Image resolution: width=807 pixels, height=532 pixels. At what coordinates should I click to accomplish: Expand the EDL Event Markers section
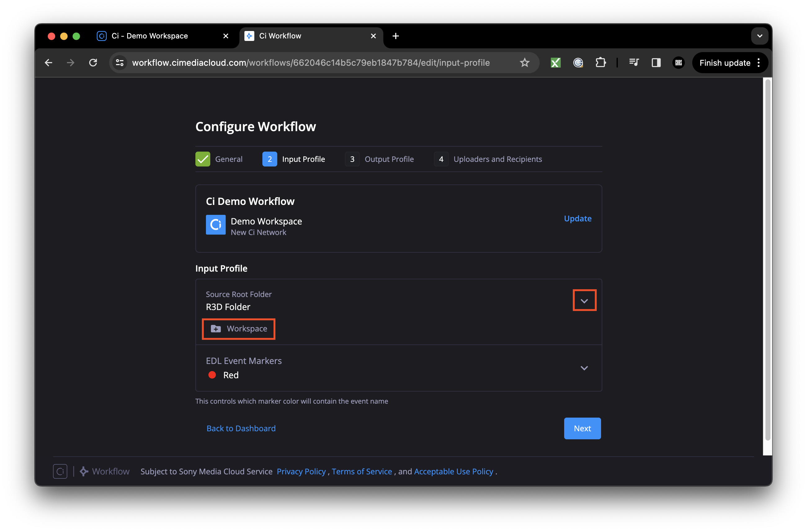click(x=584, y=368)
